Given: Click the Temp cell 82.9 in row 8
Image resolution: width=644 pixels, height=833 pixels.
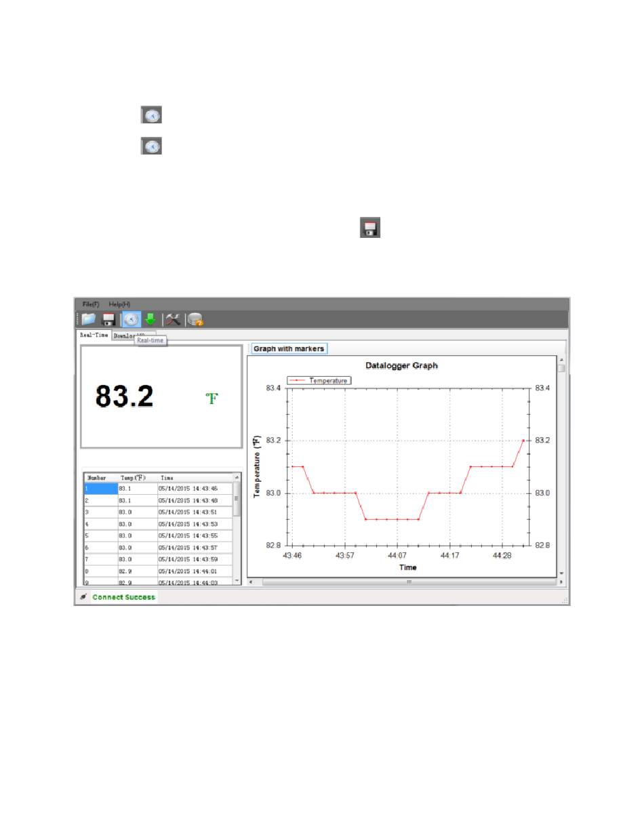Looking at the screenshot, I should pyautogui.click(x=138, y=571).
